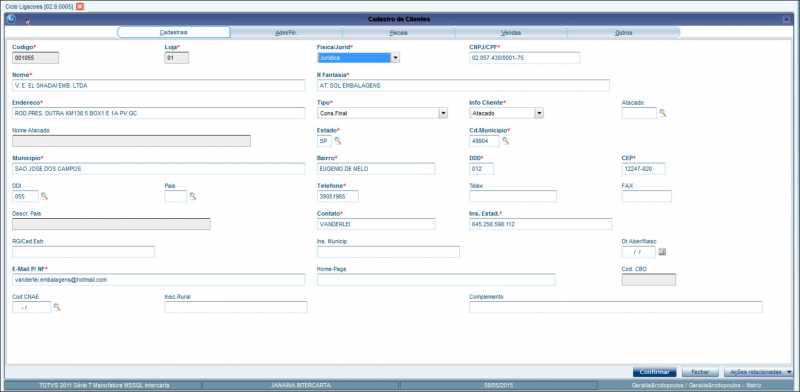The image size is (800, 392).
Task: Click the DDI code field
Action: (x=25, y=196)
